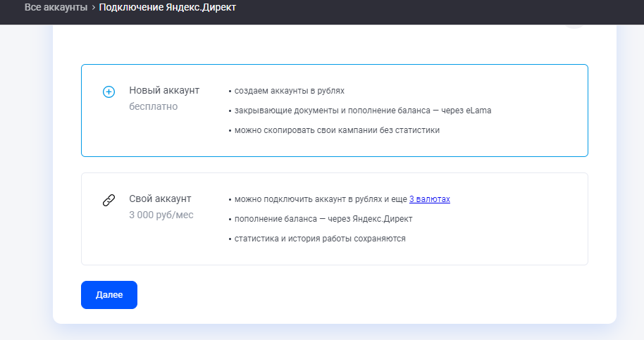Open the 3 валютах link
644x340 pixels.
429,199
